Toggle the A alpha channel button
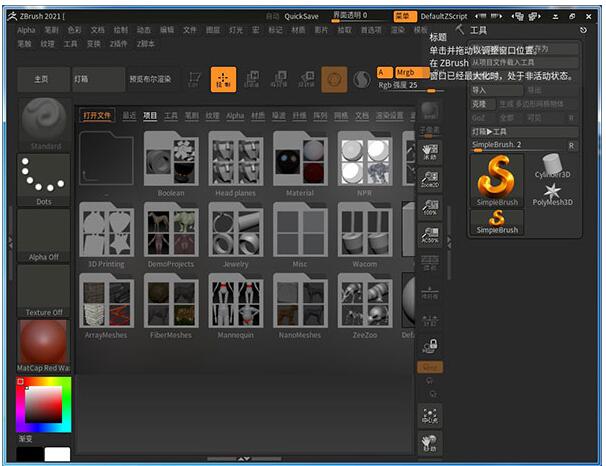The image size is (606, 466). 384,72
